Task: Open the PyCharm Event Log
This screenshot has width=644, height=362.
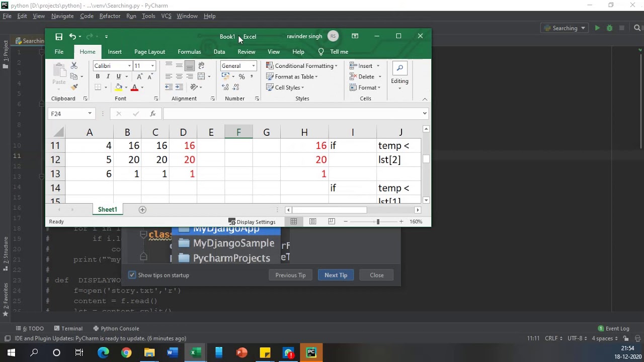Action: [613, 328]
